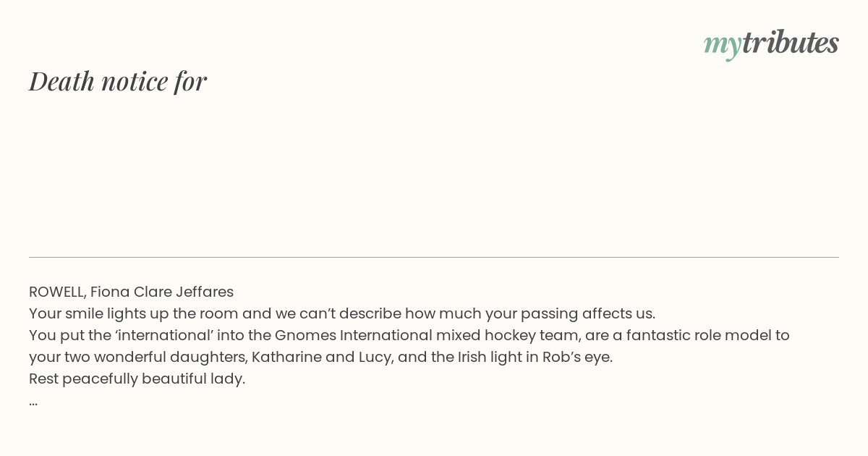
Task: Expand the truncated notice via the ellipsis
Action: pyautogui.click(x=33, y=402)
